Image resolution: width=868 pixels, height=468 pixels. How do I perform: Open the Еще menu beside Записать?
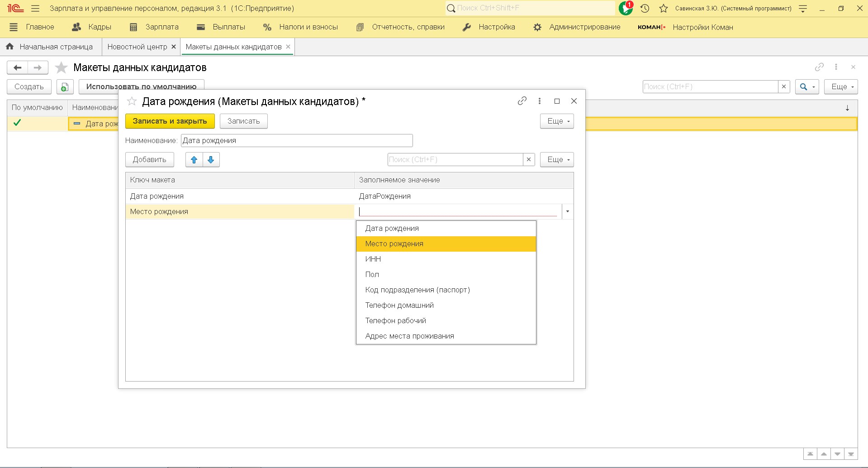tap(557, 121)
